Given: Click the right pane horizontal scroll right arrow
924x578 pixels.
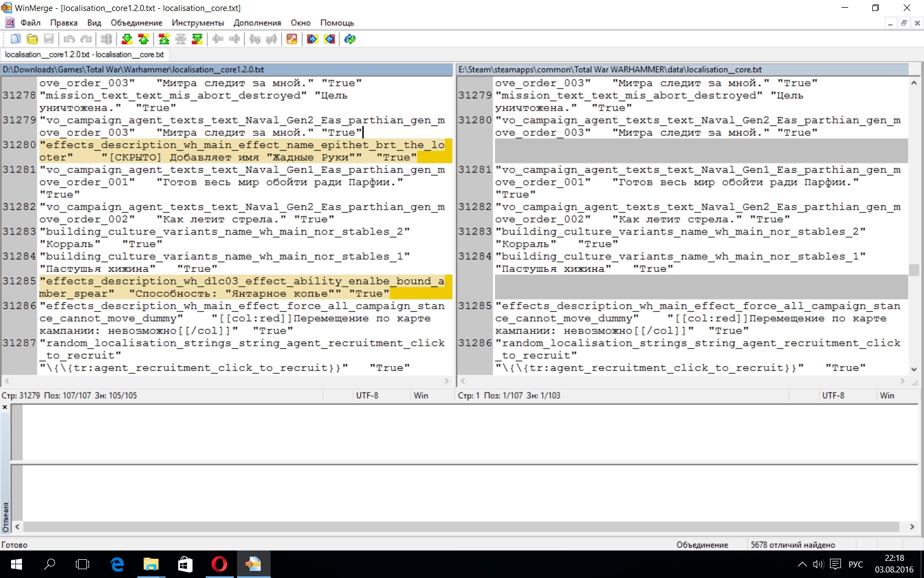Looking at the screenshot, I should [x=903, y=381].
